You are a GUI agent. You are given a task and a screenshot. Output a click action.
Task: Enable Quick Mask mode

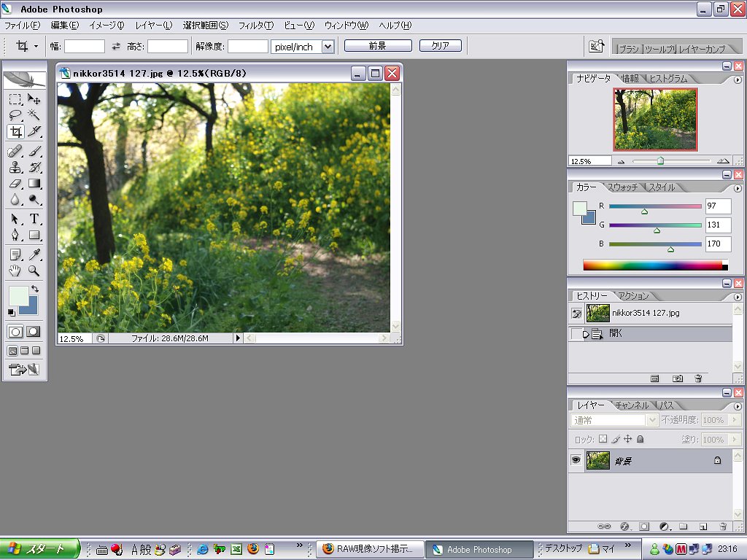[x=34, y=332]
